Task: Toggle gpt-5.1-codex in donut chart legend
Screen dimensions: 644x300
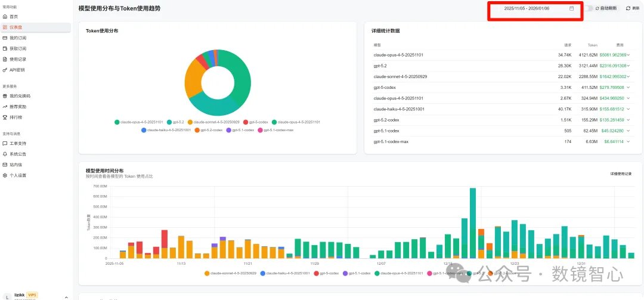Action: point(240,130)
